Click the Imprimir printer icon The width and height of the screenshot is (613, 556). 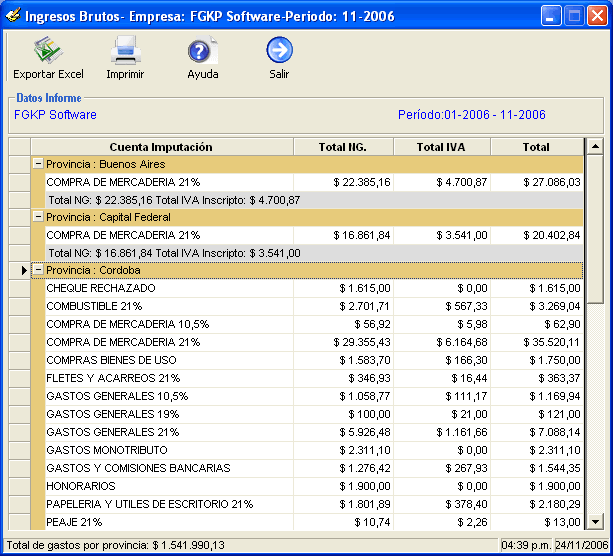125,50
